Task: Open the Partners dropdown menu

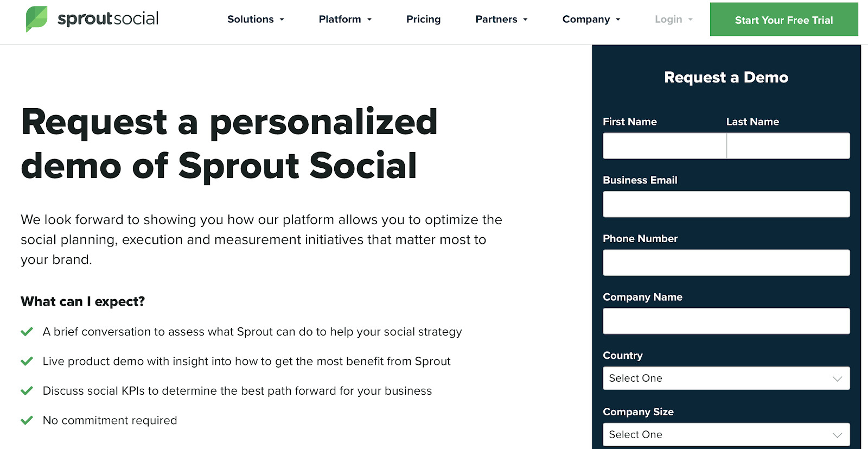Action: pyautogui.click(x=501, y=19)
